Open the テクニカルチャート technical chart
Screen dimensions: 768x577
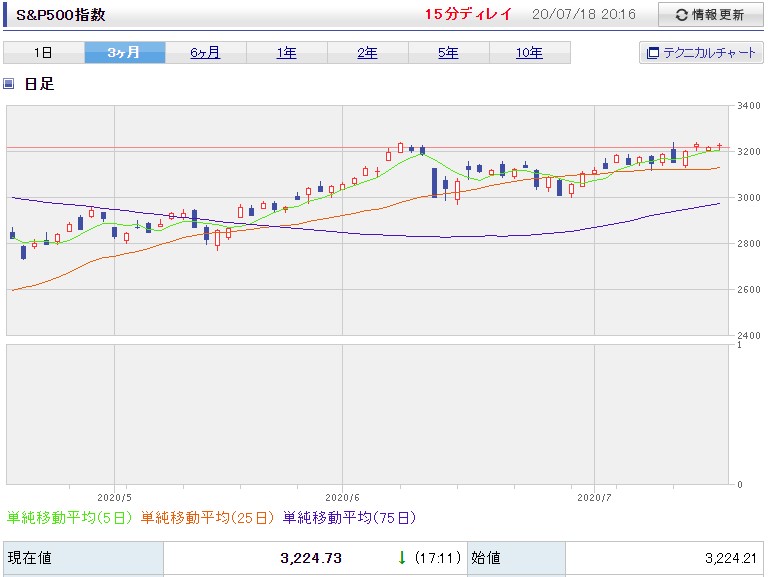(x=701, y=52)
